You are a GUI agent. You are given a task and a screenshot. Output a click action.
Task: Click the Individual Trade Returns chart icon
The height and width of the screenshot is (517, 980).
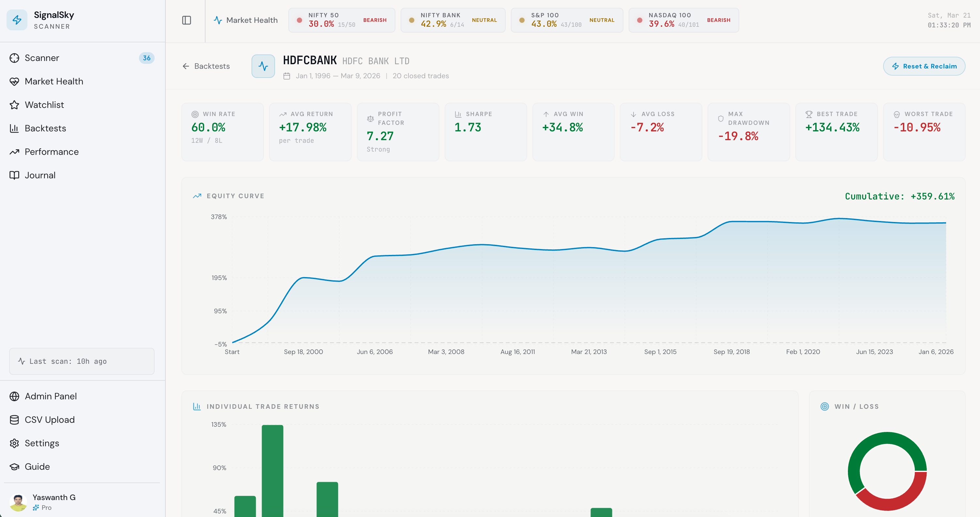pos(197,406)
